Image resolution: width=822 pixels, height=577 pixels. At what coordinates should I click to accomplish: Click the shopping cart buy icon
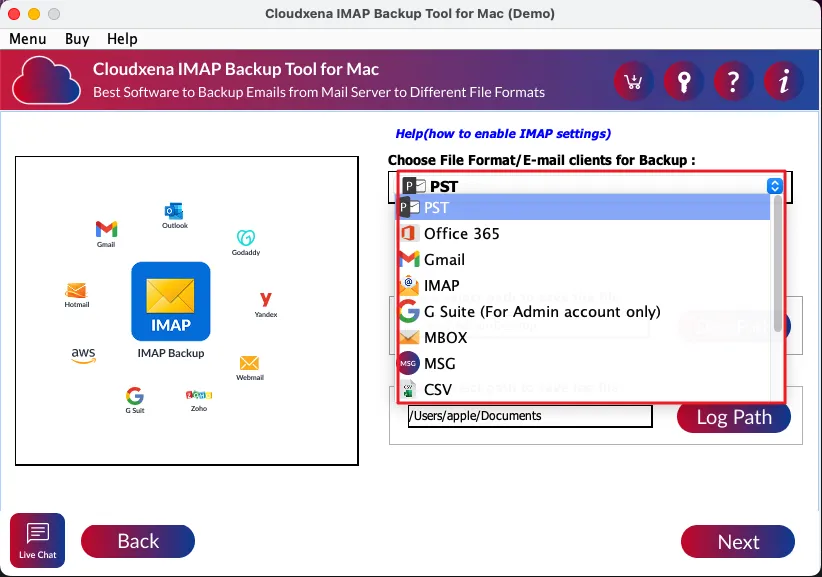[x=633, y=82]
